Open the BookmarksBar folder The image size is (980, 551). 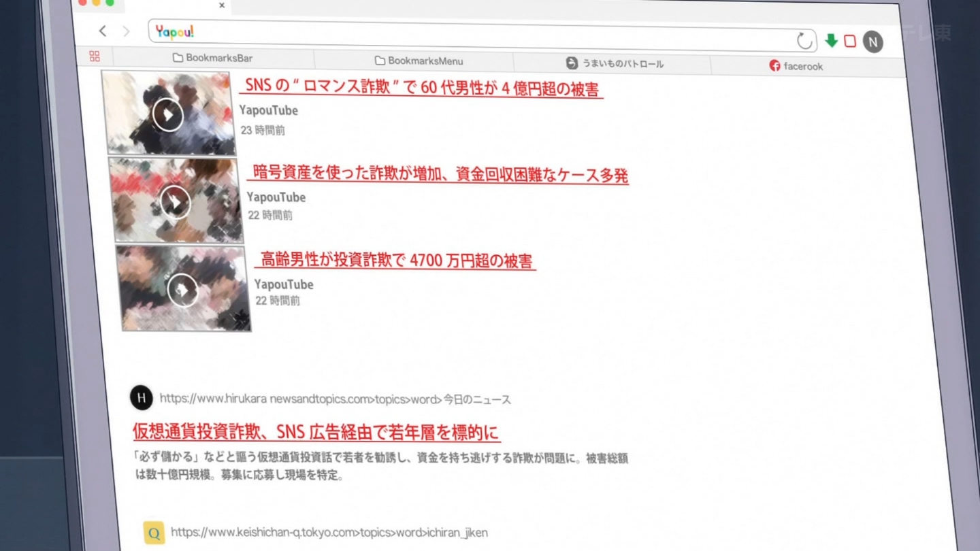click(212, 58)
